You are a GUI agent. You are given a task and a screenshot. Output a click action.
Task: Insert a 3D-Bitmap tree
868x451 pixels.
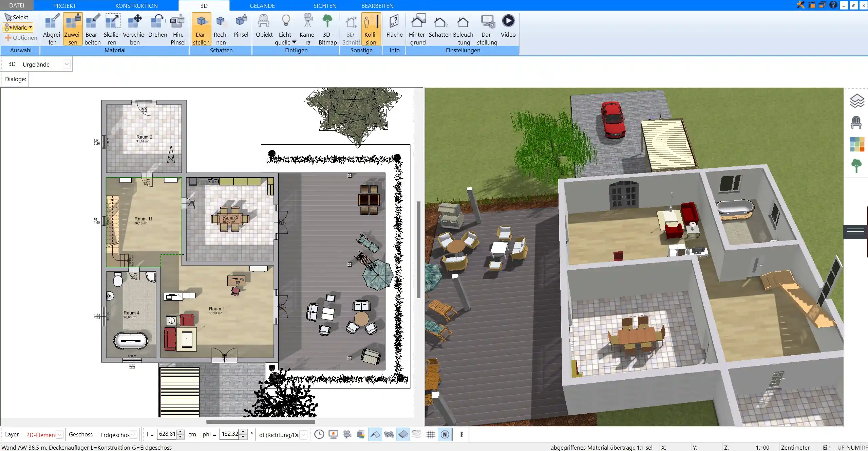[327, 29]
